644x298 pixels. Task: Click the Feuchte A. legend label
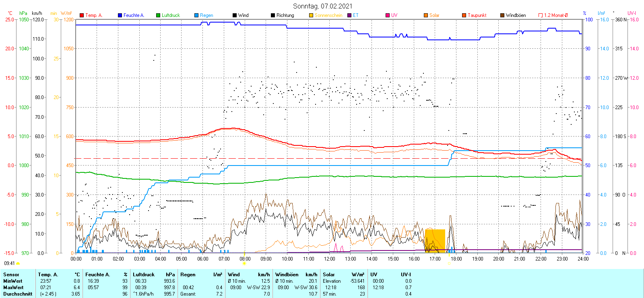(134, 15)
